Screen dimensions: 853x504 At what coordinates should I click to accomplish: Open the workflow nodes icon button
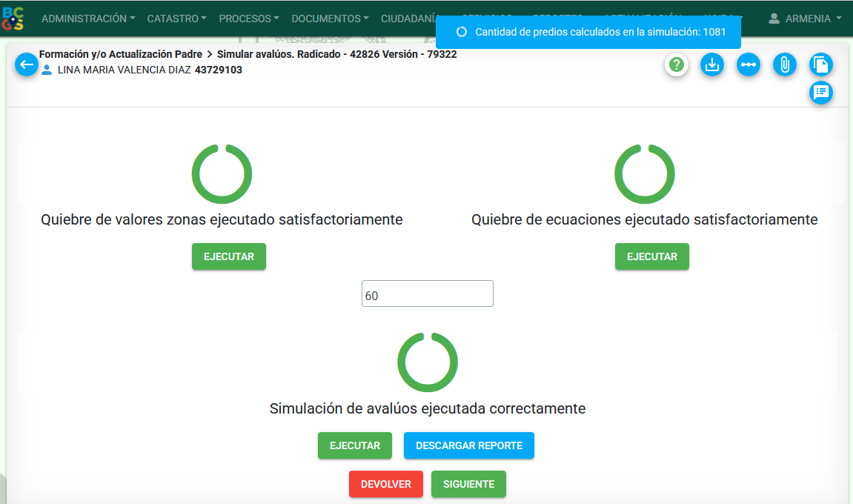tap(749, 65)
